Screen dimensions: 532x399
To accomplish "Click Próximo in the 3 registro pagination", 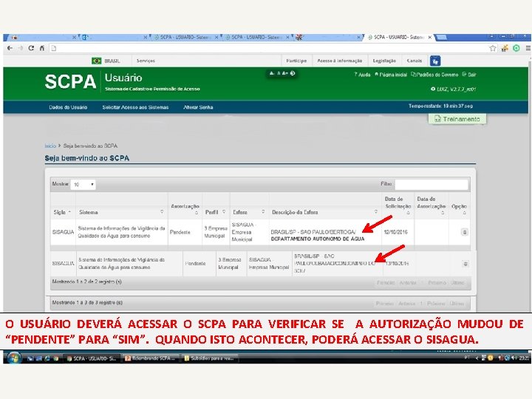I will coord(437,304).
